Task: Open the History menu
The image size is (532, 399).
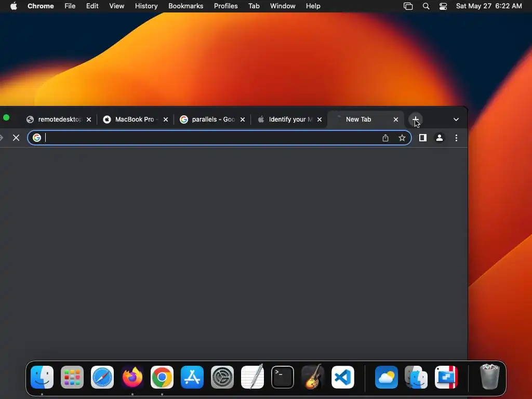Action: click(146, 6)
